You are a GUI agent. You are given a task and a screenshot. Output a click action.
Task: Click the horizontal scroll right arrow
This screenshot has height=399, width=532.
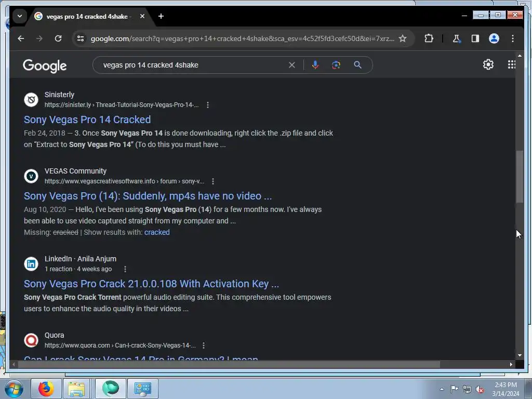click(511, 364)
